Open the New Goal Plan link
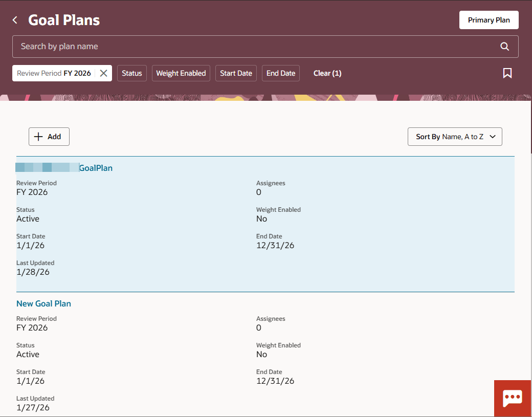This screenshot has height=417, width=532. tap(43, 303)
